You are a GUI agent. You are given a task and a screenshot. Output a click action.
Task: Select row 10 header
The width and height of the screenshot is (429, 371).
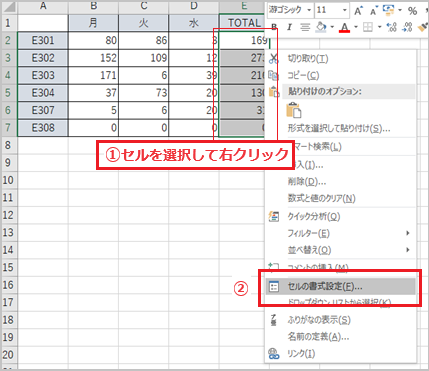tap(8, 180)
